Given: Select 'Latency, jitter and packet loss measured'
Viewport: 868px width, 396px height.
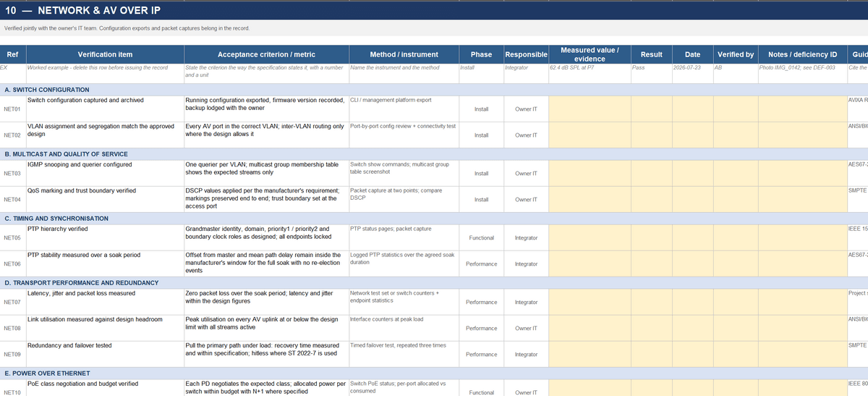Looking at the screenshot, I should click(x=105, y=301).
